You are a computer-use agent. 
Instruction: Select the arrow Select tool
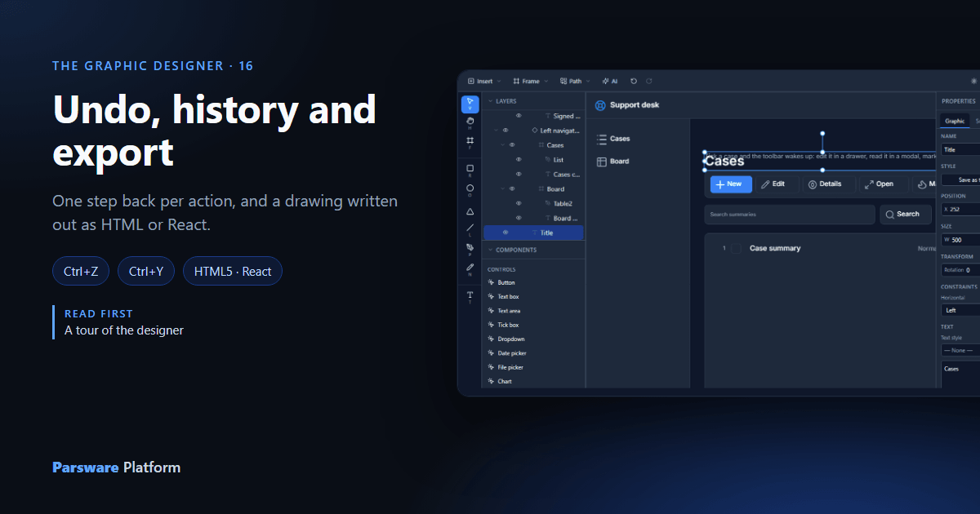coord(470,104)
